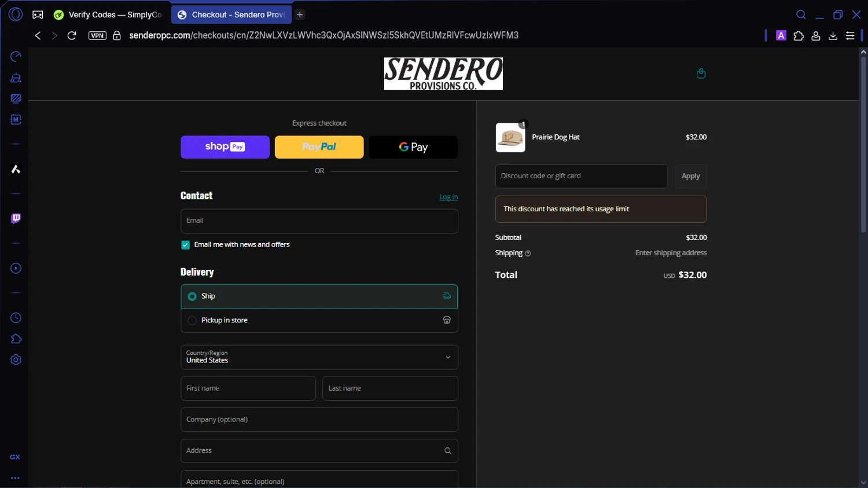Open Extensions cube icon in sidebar
868x488 pixels.
16,339
